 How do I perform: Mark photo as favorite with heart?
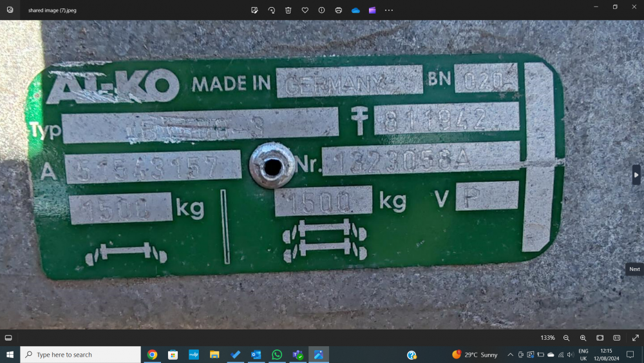click(305, 10)
